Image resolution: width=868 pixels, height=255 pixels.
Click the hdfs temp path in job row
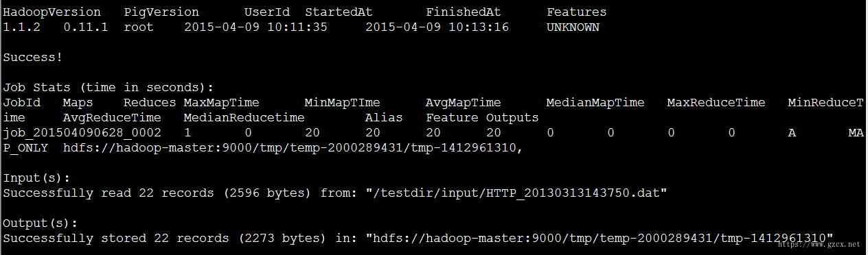(293, 148)
